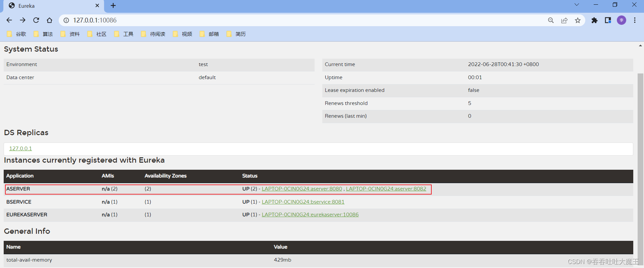The height and width of the screenshot is (268, 644).
Task: Click the DS Replicas heading
Action: pyautogui.click(x=26, y=132)
